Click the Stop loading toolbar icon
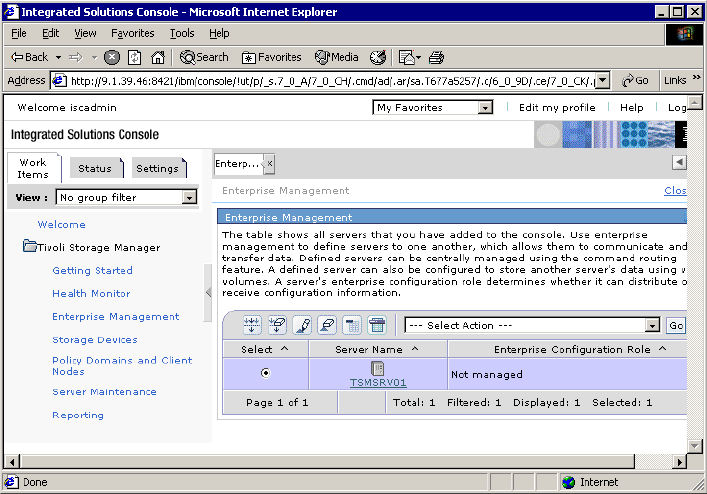Screen dimensions: 707x494 [x=112, y=57]
